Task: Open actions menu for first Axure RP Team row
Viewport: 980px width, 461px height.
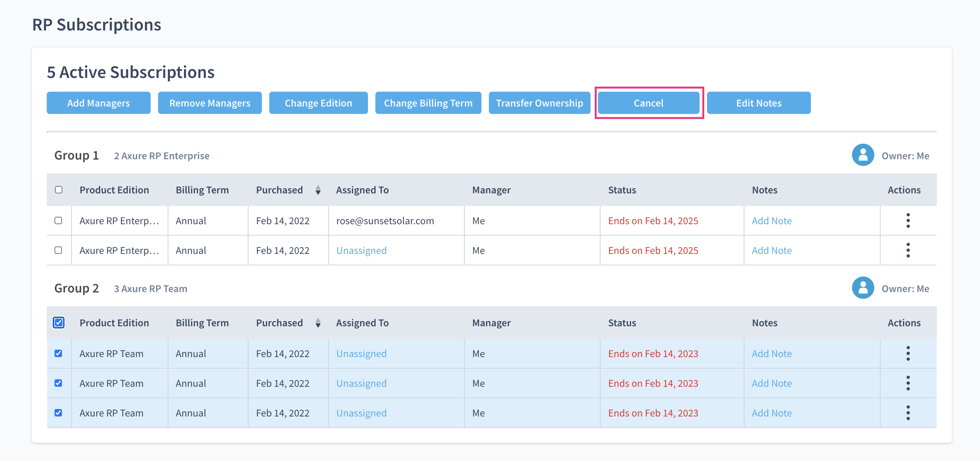Action: click(x=908, y=353)
